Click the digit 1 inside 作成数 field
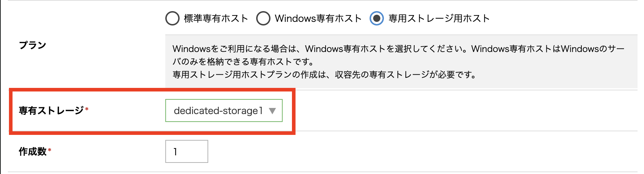The image size is (644, 174). pyautogui.click(x=175, y=152)
